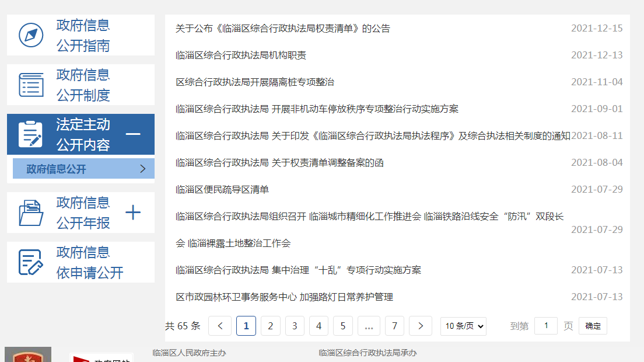Go to previous page with left arrow
This screenshot has width=644, height=362.
coord(220,326)
